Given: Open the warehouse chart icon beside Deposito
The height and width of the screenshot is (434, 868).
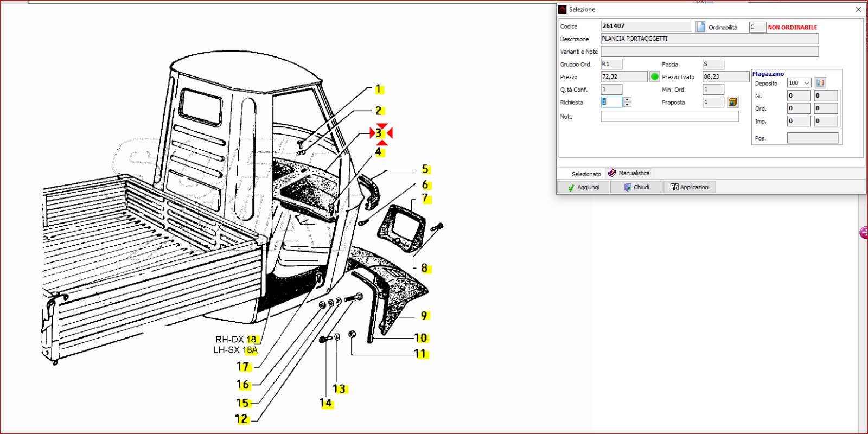Looking at the screenshot, I should coord(820,83).
